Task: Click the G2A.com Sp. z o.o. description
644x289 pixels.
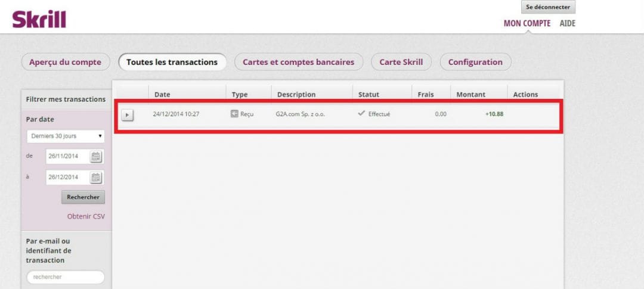Action: [x=300, y=114]
